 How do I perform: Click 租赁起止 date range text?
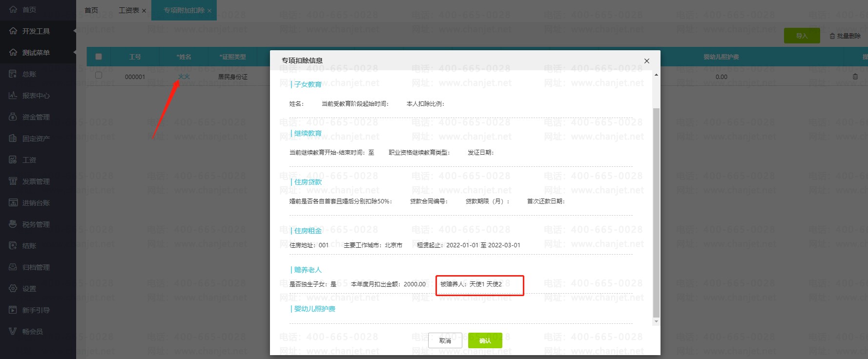(469, 245)
